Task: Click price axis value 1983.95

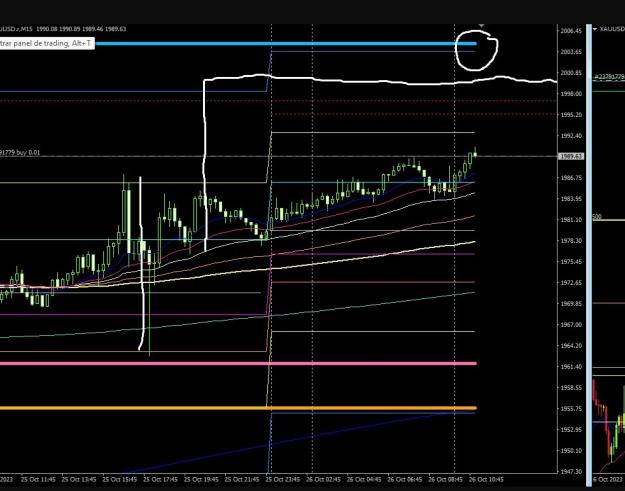Action: click(x=571, y=199)
